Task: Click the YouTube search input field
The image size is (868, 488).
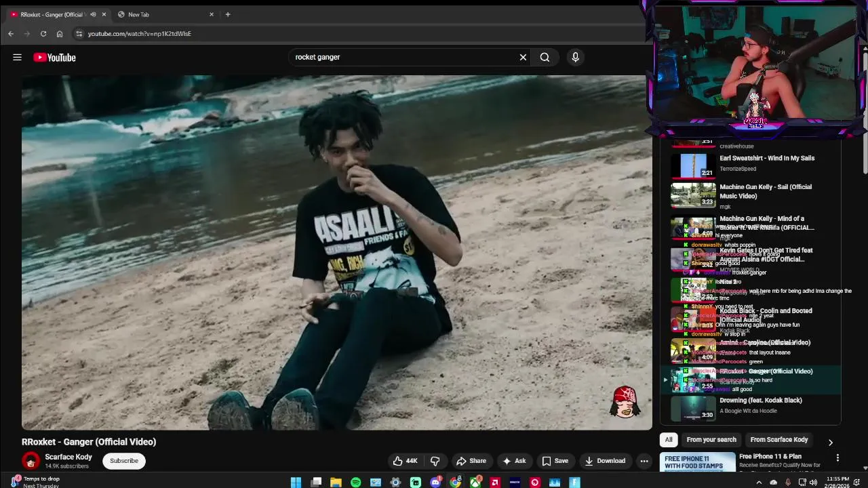Action: 403,57
